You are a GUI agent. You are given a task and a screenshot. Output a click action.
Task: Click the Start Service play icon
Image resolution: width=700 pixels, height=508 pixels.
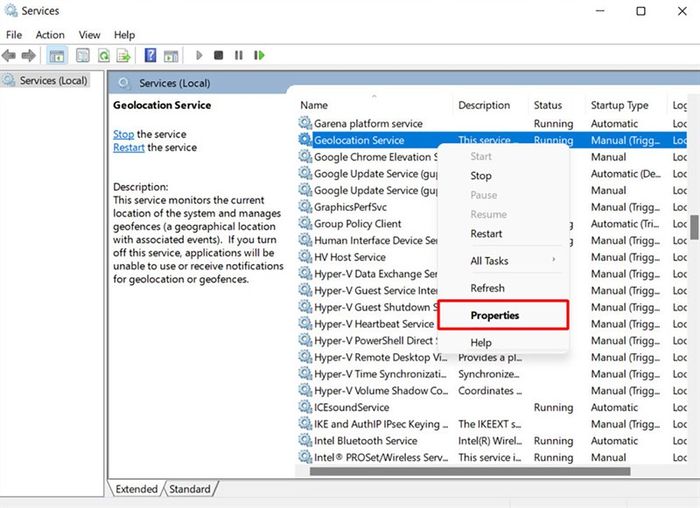[x=199, y=55]
